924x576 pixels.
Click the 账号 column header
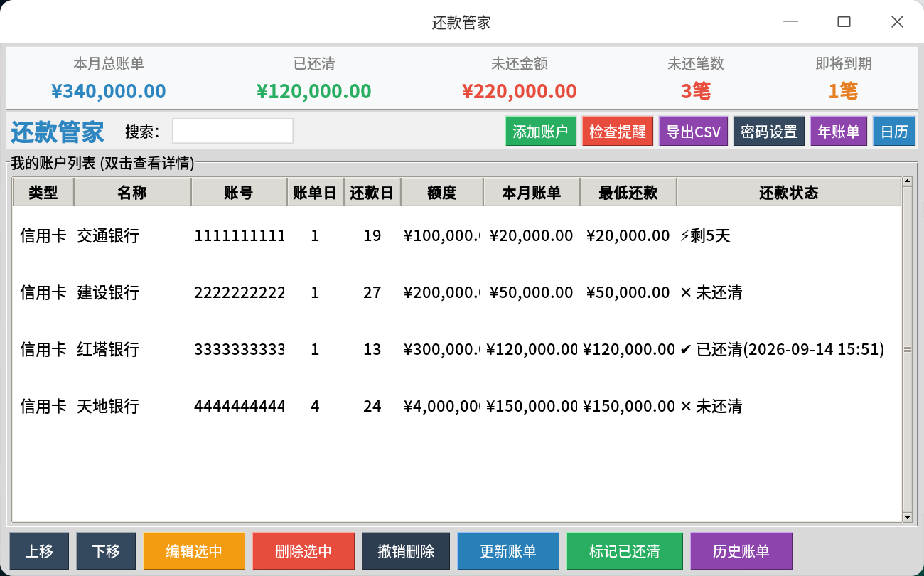click(x=239, y=192)
